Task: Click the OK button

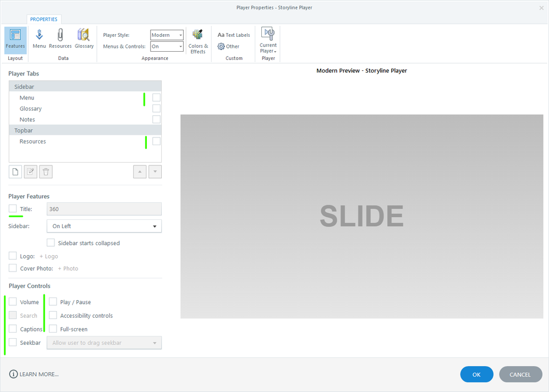Action: tap(476, 374)
